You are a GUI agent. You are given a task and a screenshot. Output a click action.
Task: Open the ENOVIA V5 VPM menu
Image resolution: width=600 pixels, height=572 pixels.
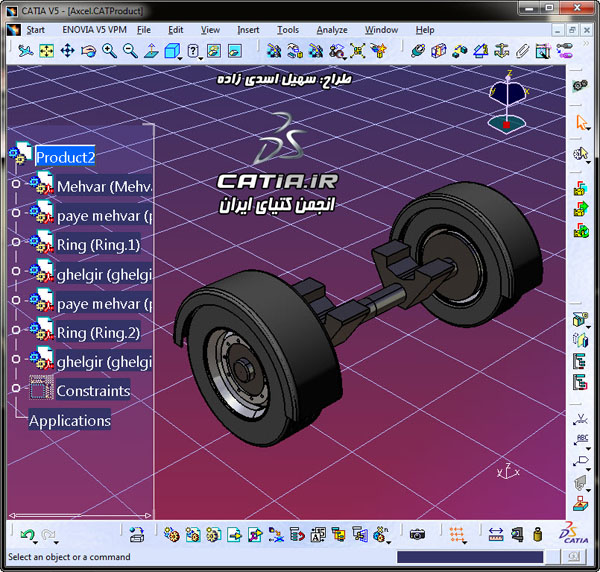tap(94, 30)
